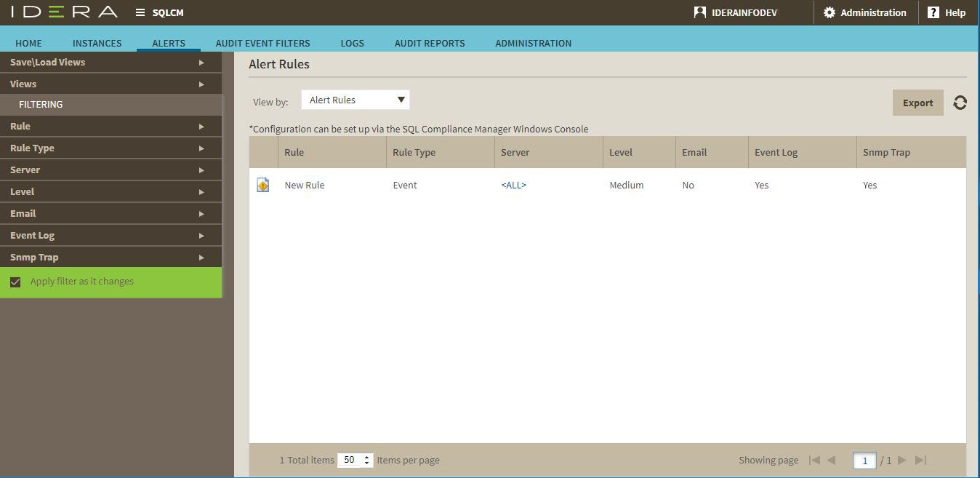
Task: Refresh the alert rules list
Action: point(960,103)
